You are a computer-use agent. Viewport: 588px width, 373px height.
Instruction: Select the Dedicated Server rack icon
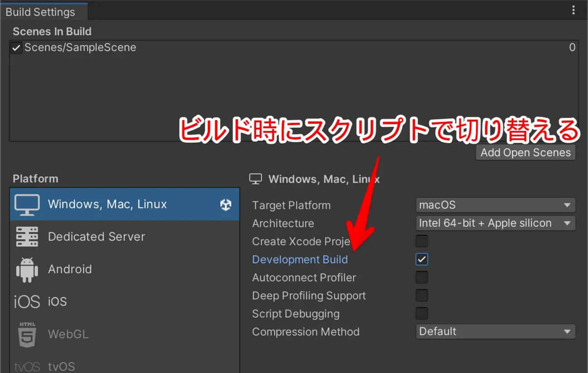click(27, 237)
